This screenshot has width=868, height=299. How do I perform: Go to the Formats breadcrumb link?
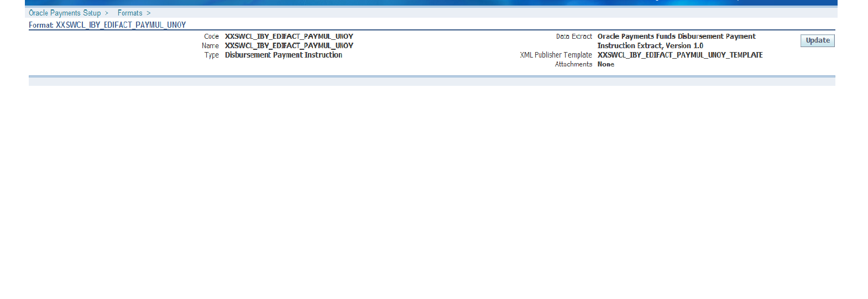[x=130, y=13]
